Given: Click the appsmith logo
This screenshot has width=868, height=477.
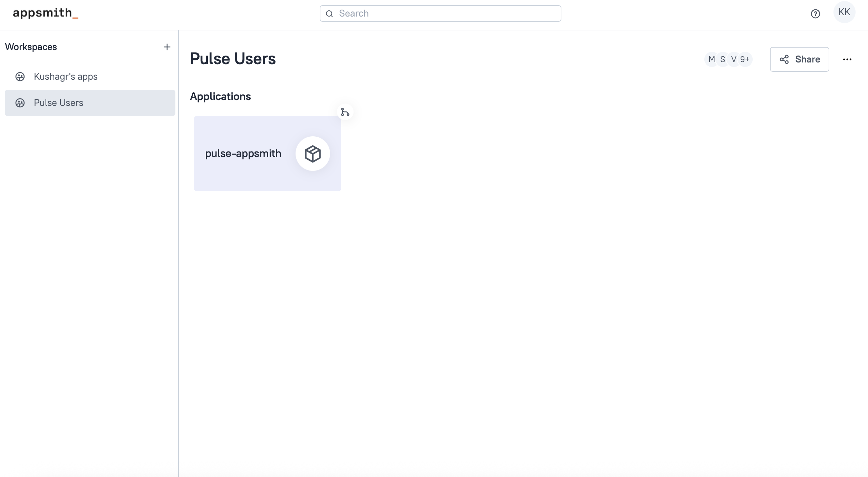Looking at the screenshot, I should pyautogui.click(x=45, y=13).
